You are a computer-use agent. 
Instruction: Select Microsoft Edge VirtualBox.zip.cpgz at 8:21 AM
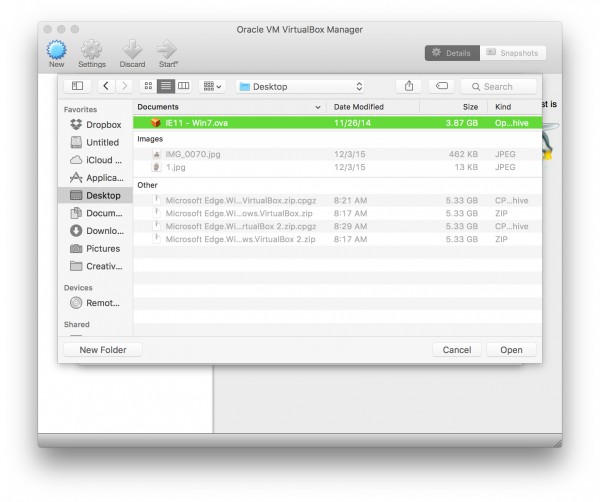tap(338, 200)
